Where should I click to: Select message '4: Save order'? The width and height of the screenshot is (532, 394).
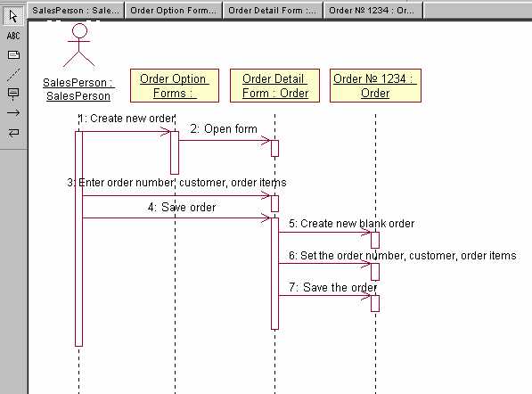182,207
